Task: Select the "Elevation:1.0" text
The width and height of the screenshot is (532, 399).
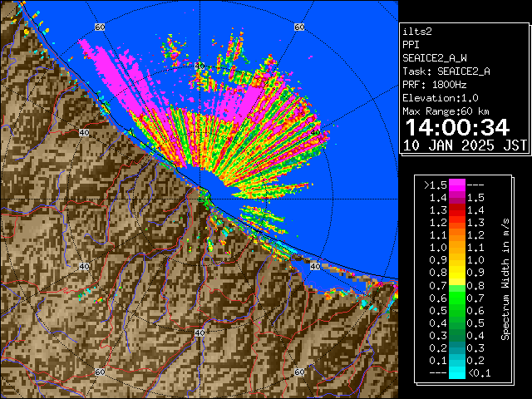Action: 441,98
